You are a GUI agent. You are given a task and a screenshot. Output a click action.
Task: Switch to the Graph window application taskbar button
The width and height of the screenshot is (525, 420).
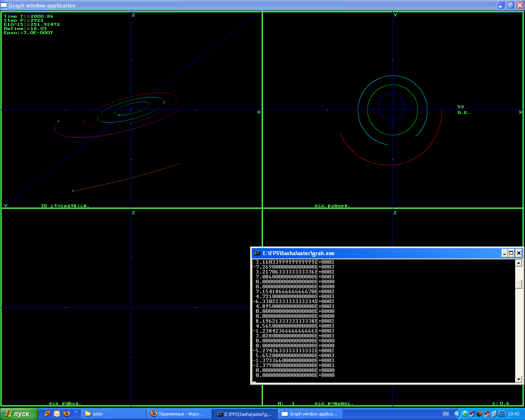click(x=310, y=414)
